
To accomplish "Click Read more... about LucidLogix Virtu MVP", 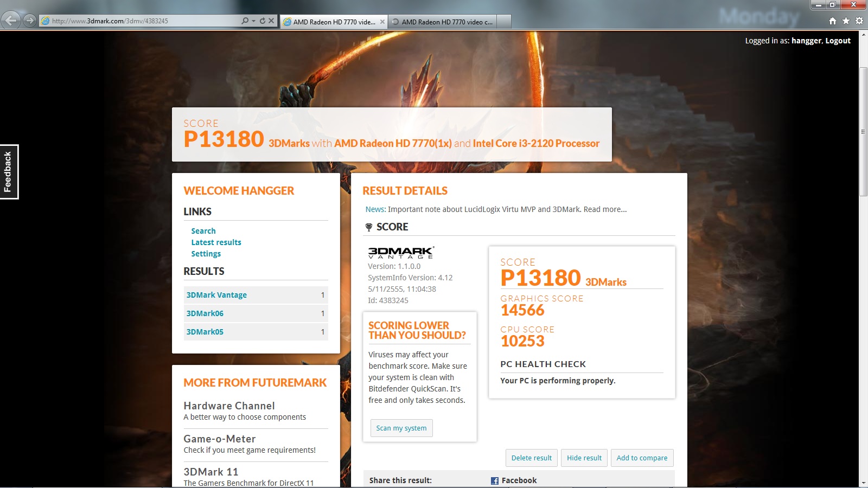I will click(x=605, y=209).
